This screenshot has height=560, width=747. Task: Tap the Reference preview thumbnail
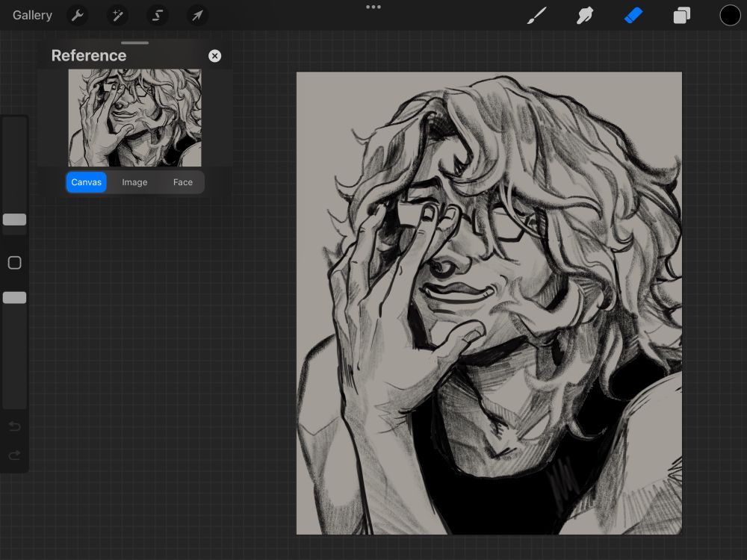(x=134, y=118)
